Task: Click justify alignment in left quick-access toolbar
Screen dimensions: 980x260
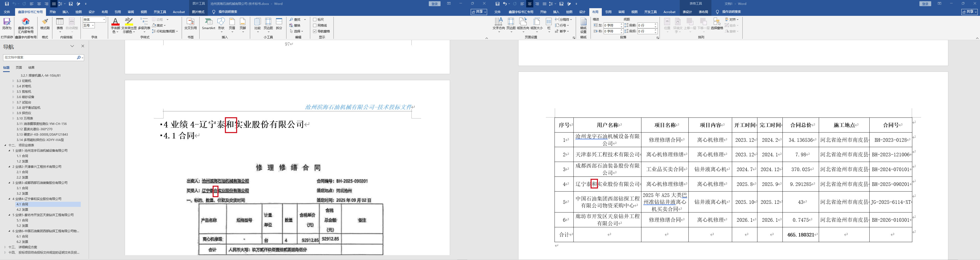Action: click(x=54, y=4)
